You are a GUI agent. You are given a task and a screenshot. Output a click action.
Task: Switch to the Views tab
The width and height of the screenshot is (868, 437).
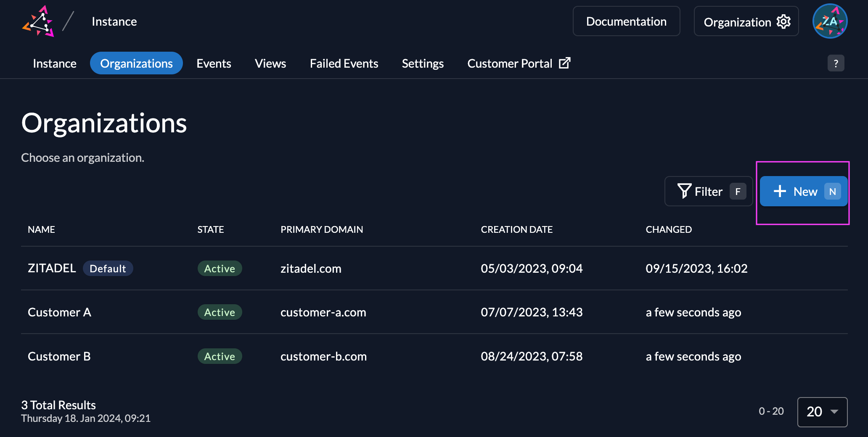[270, 63]
